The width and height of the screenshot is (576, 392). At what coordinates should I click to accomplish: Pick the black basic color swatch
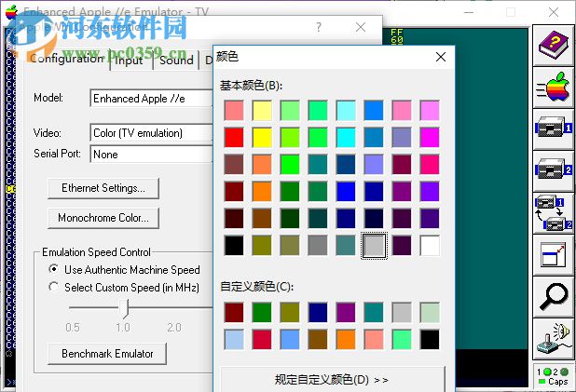coord(234,246)
